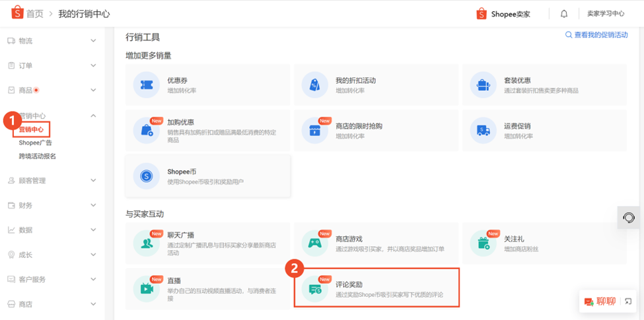The height and width of the screenshot is (320, 644).
Task: Expand the 订单 orders menu chevron
Action: (x=93, y=66)
